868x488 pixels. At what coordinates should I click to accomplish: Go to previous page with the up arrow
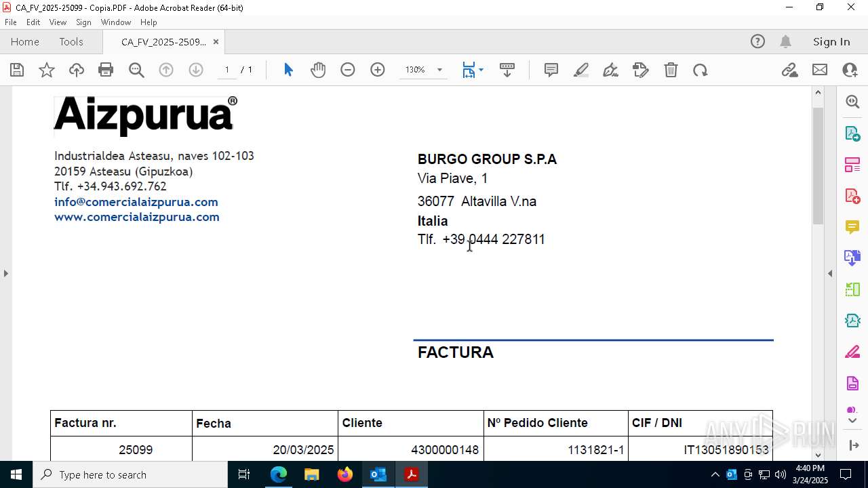(166, 70)
